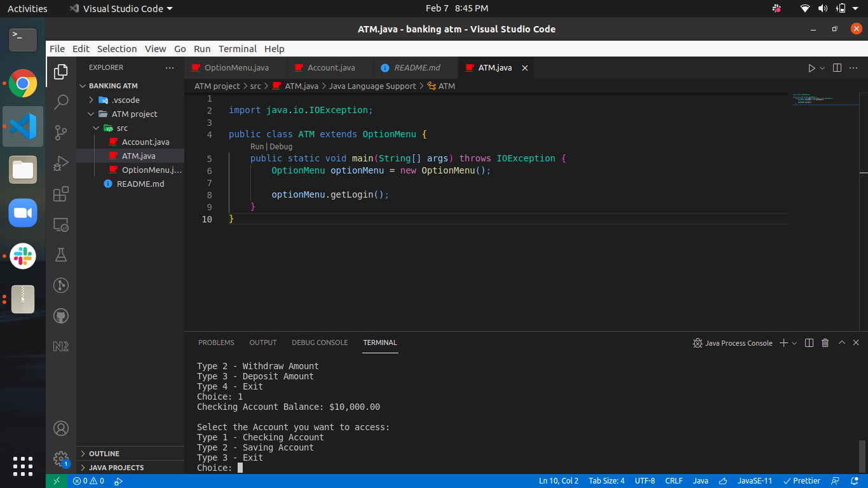Open the Manage gear in activity bar

pos(61,459)
